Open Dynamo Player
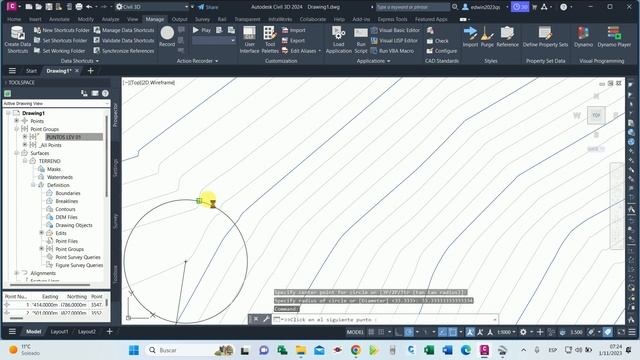The image size is (640, 360). [x=614, y=37]
